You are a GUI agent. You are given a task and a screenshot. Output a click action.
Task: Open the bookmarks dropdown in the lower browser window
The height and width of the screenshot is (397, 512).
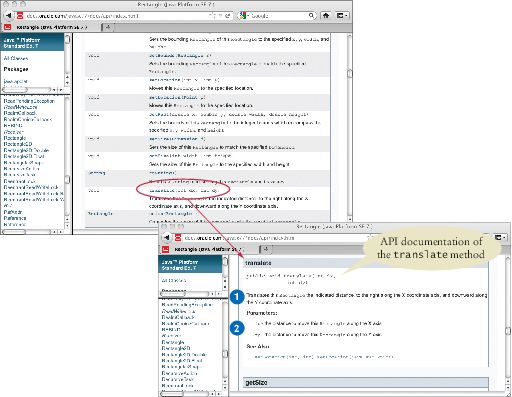[x=501, y=237]
